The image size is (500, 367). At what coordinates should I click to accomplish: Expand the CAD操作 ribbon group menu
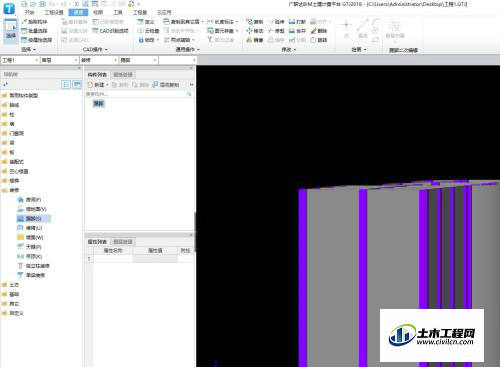95,49
